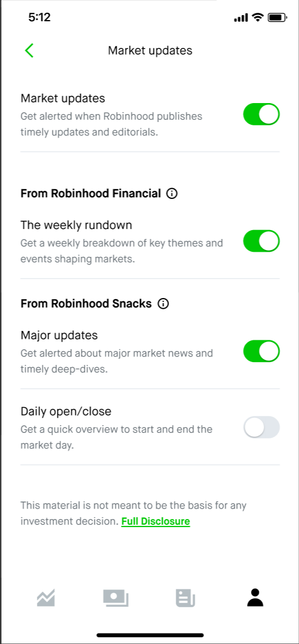Tap the Market updates page title
Image resolution: width=299 pixels, height=644 pixels.
tap(150, 51)
